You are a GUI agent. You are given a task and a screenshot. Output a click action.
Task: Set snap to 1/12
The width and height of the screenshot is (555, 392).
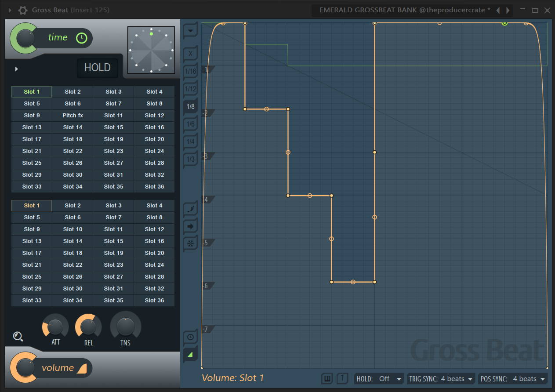190,89
